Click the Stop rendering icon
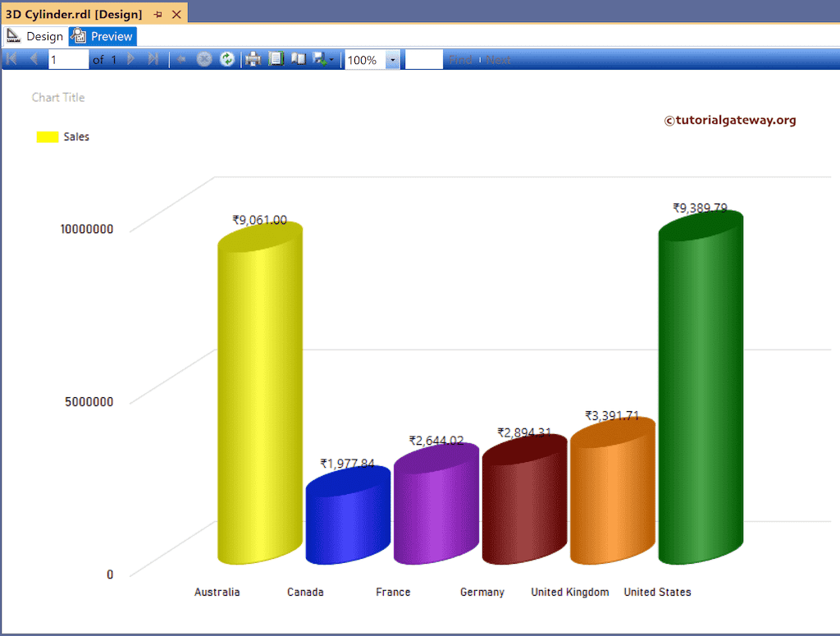This screenshot has width=840, height=636. [x=204, y=58]
